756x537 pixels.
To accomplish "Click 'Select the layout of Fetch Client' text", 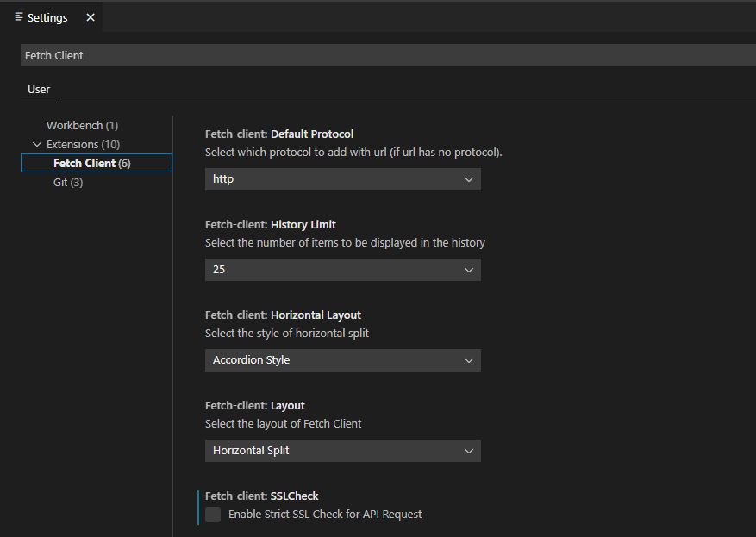I will coord(283,424).
